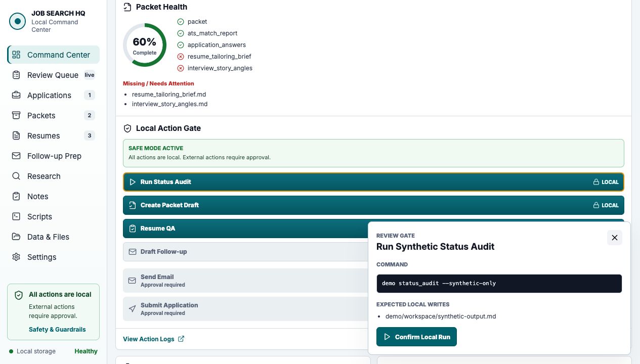Click the 60% Complete progress ring
Screen dimensions: 640x364
(145, 45)
